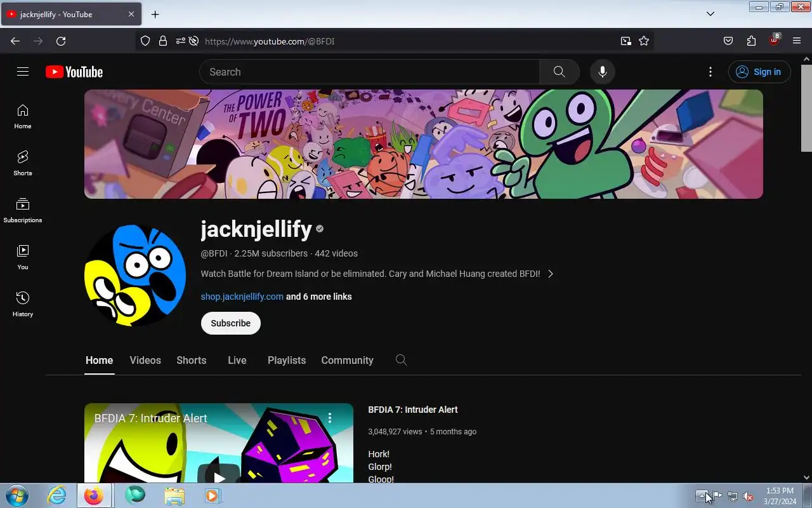Click the 3,048,927 views text
This screenshot has height=508, width=812.
tap(395, 432)
